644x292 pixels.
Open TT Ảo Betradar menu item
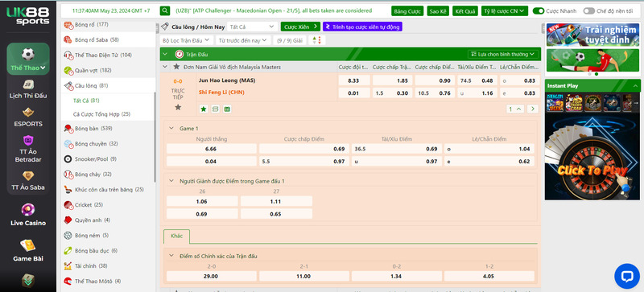[28, 149]
